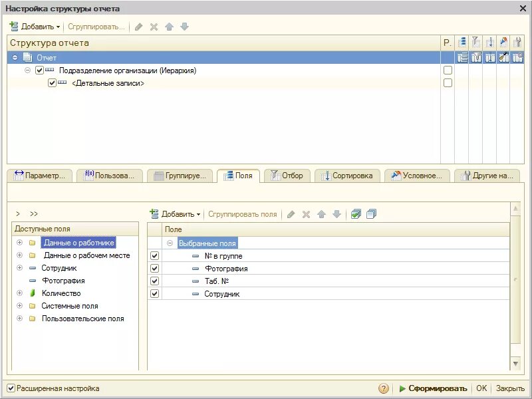Open the structure toolbar Добавить dropdown

(x=35, y=27)
